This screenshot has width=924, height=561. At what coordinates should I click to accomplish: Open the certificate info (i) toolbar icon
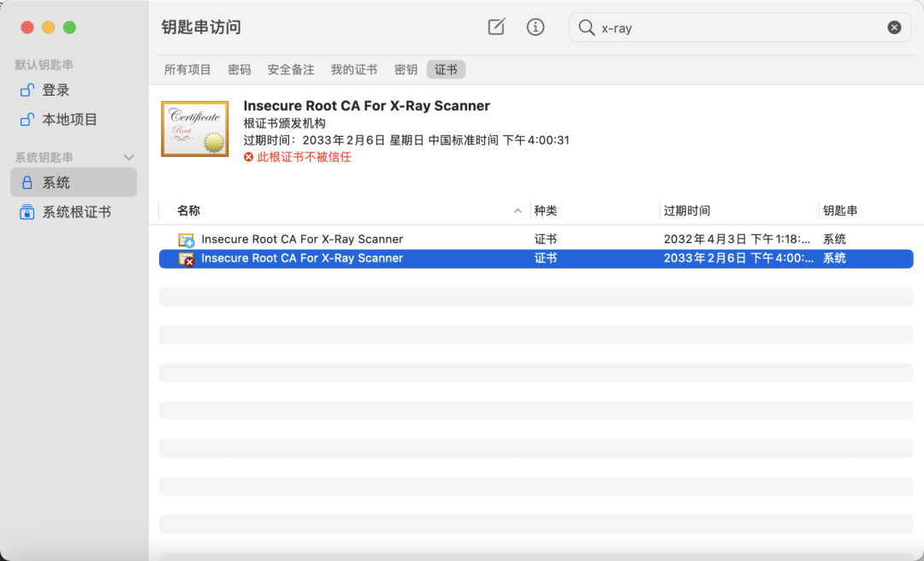[536, 27]
